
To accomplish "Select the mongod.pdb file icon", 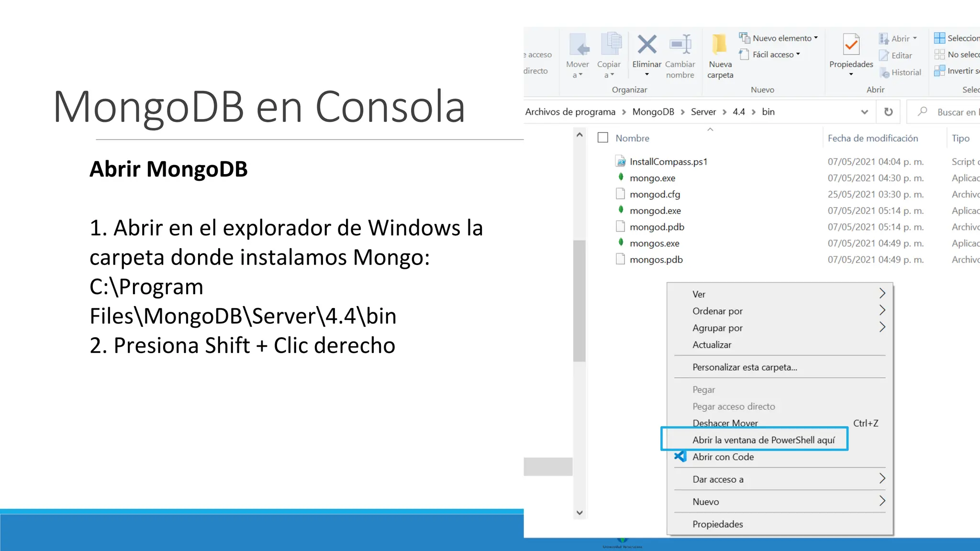I will pos(620,226).
